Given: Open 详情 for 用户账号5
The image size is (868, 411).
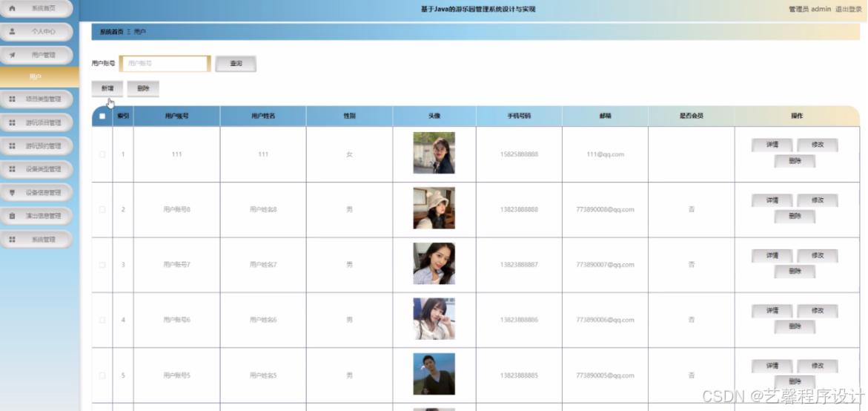Looking at the screenshot, I should pyautogui.click(x=772, y=366).
